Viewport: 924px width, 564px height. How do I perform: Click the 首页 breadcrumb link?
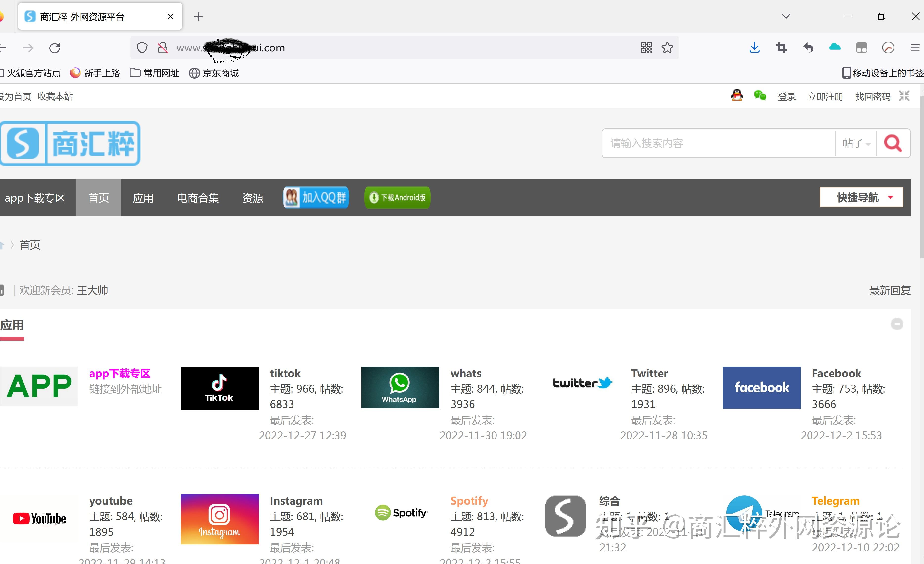tap(30, 245)
